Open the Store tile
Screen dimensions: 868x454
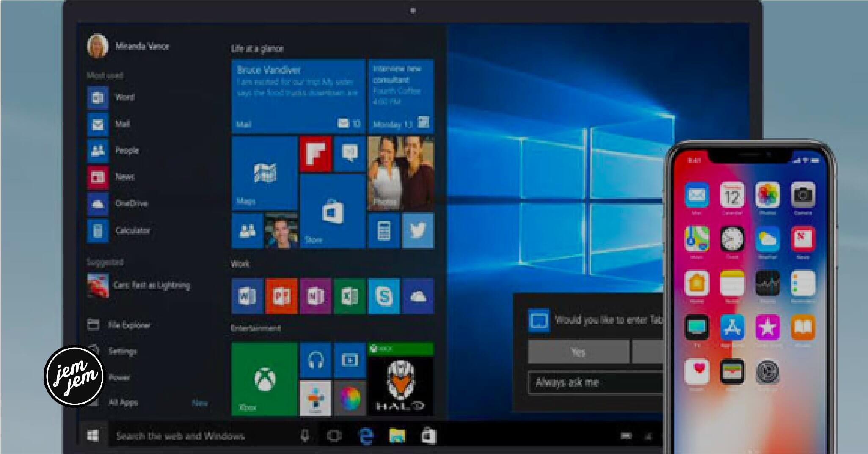332,212
